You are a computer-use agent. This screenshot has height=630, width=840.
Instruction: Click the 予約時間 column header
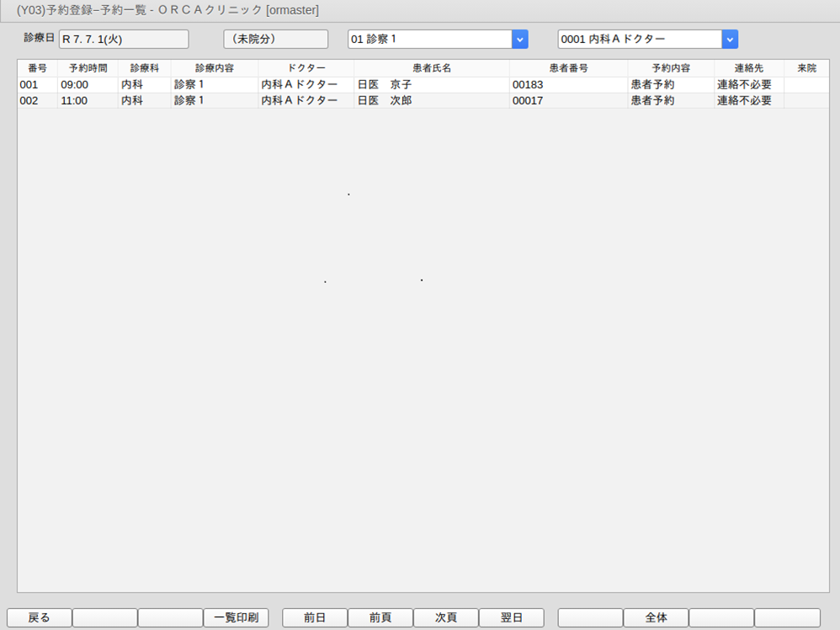[x=88, y=68]
